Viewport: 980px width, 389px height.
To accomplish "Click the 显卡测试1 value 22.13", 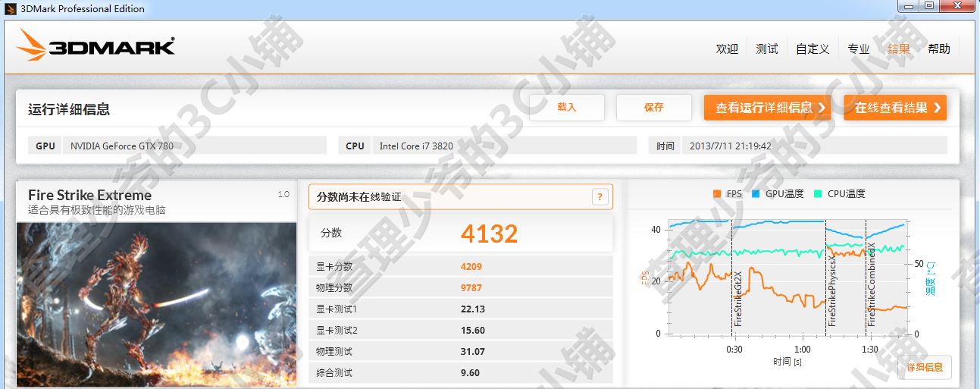I will point(473,309).
